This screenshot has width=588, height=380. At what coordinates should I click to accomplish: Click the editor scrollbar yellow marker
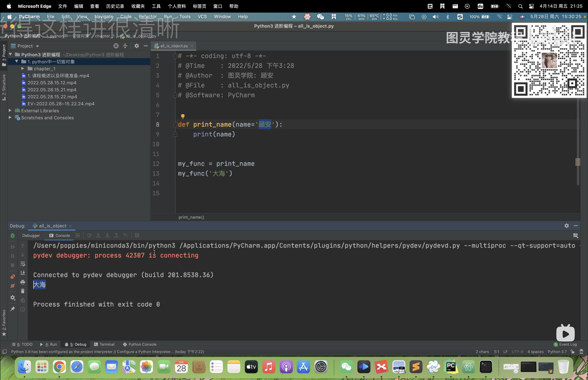click(578, 162)
